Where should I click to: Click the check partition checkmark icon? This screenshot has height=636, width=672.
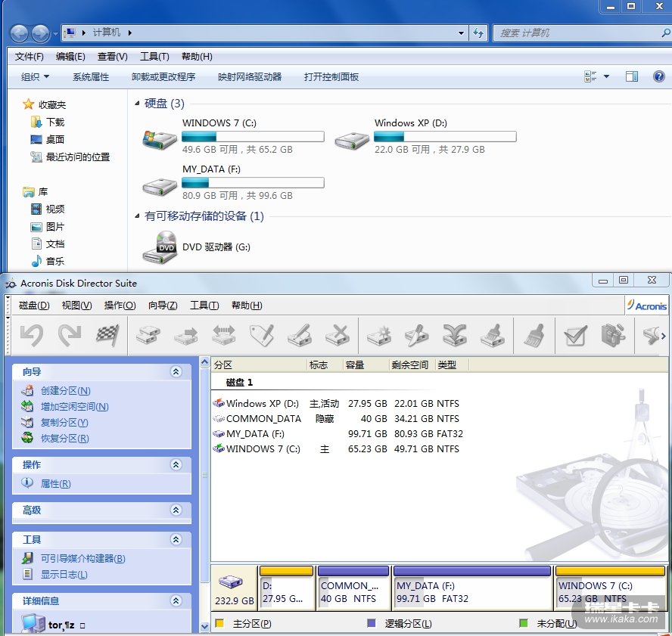[576, 335]
